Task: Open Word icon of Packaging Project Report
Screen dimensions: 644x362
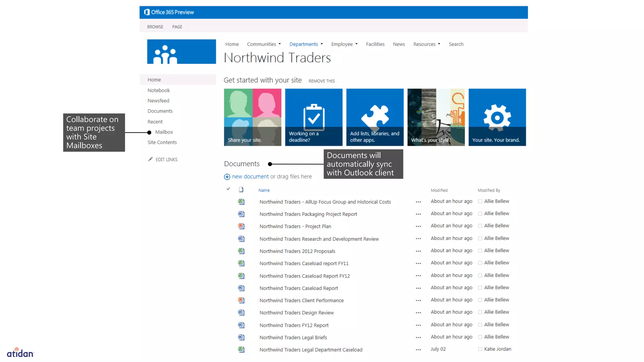Action: pos(241,214)
